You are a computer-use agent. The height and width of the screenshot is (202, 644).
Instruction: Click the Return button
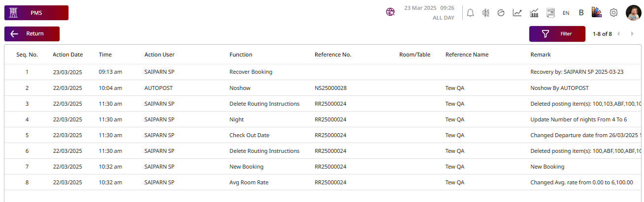32,34
